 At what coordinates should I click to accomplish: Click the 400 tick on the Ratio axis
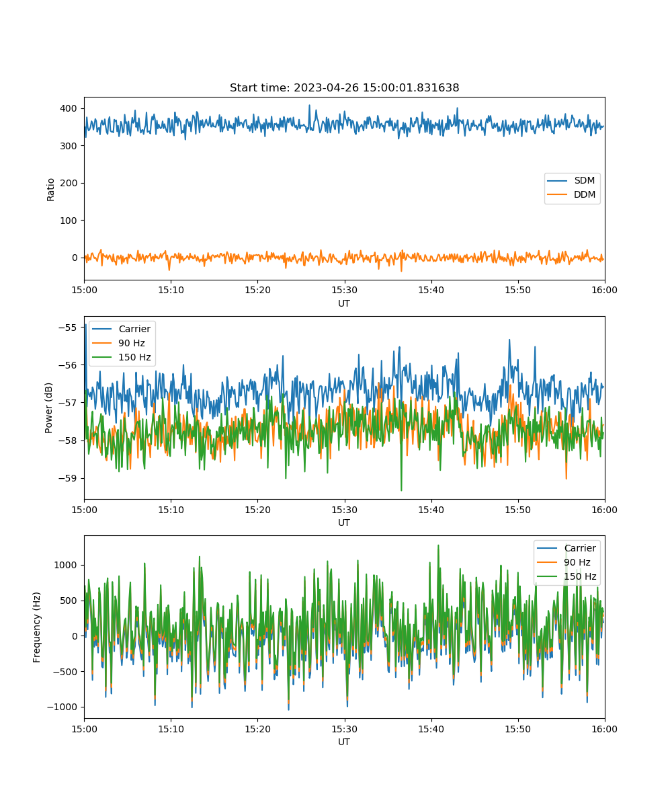70,108
